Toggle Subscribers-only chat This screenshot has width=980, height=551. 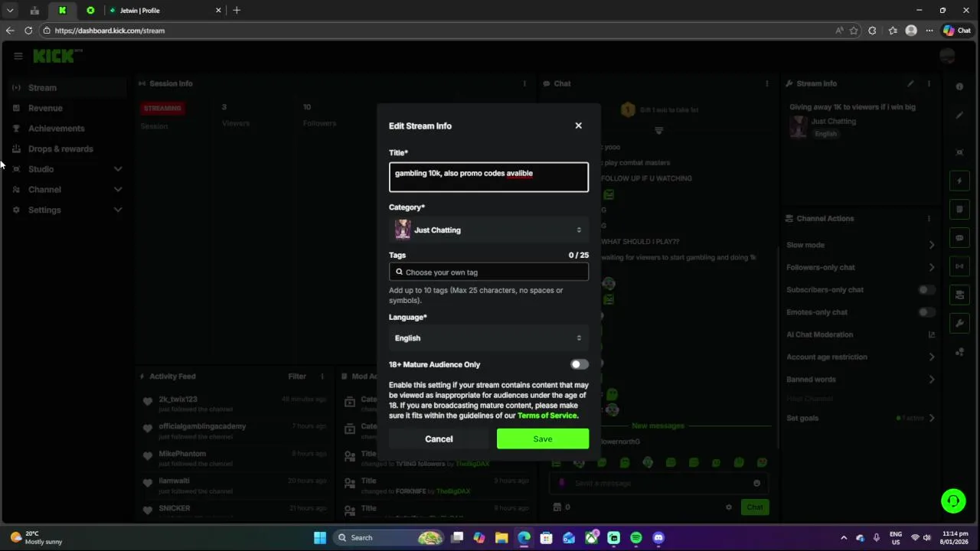coord(926,290)
